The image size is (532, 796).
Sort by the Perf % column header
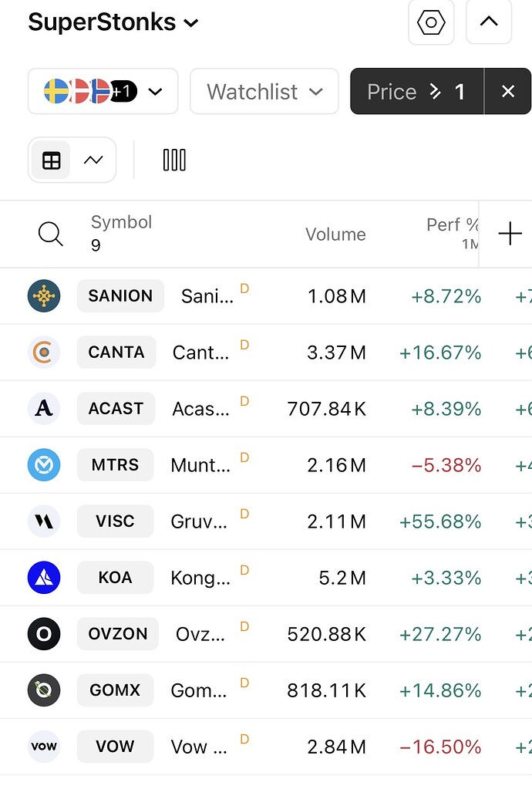(452, 225)
